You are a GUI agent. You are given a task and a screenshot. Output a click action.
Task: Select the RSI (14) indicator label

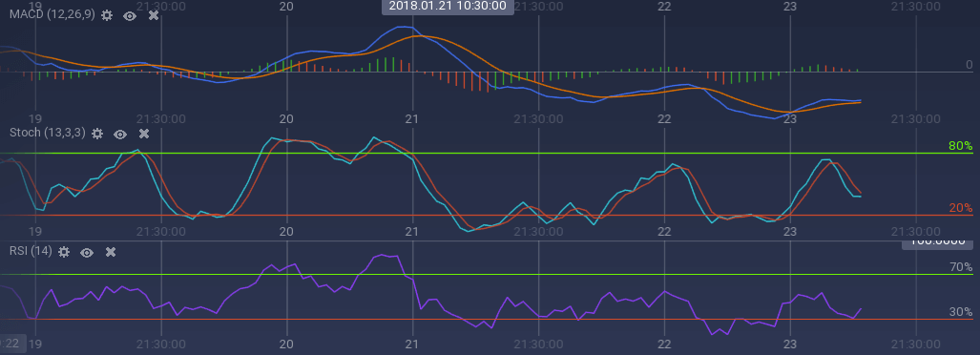pos(31,251)
